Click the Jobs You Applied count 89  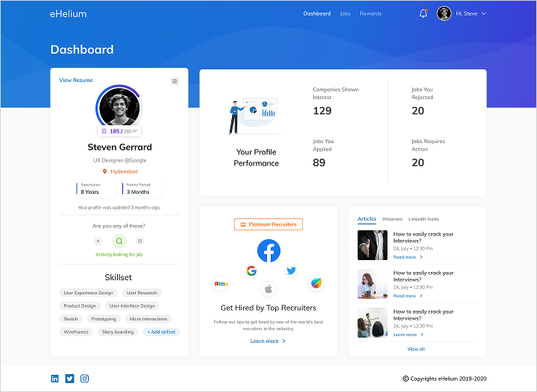coord(319,162)
